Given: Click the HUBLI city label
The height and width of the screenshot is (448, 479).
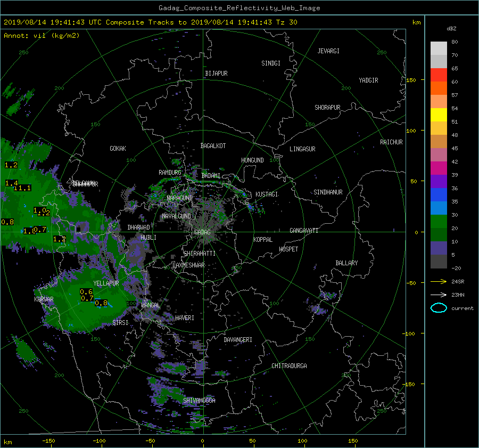Looking at the screenshot, I should 148,238.
